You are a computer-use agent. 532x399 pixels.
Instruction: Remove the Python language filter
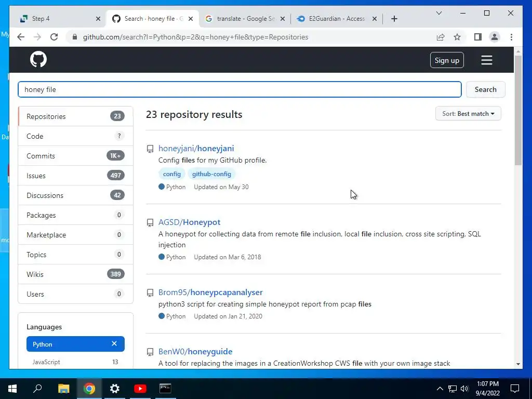coord(114,344)
